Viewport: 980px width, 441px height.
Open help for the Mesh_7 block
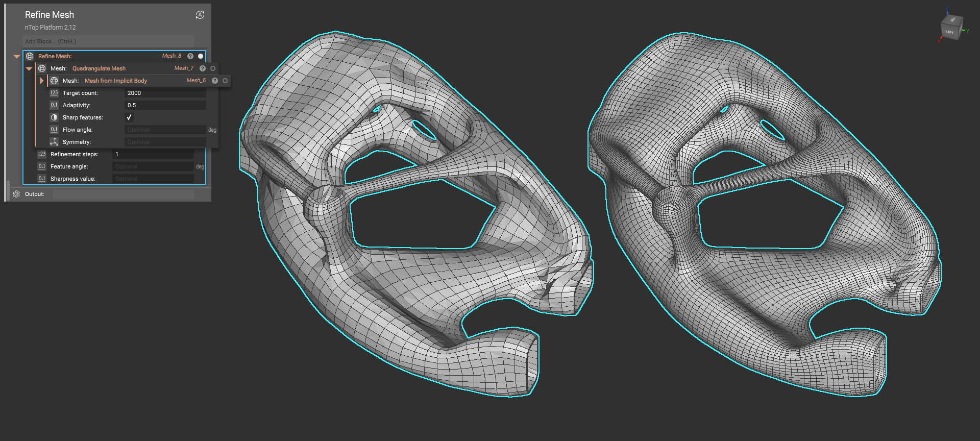pyautogui.click(x=203, y=68)
